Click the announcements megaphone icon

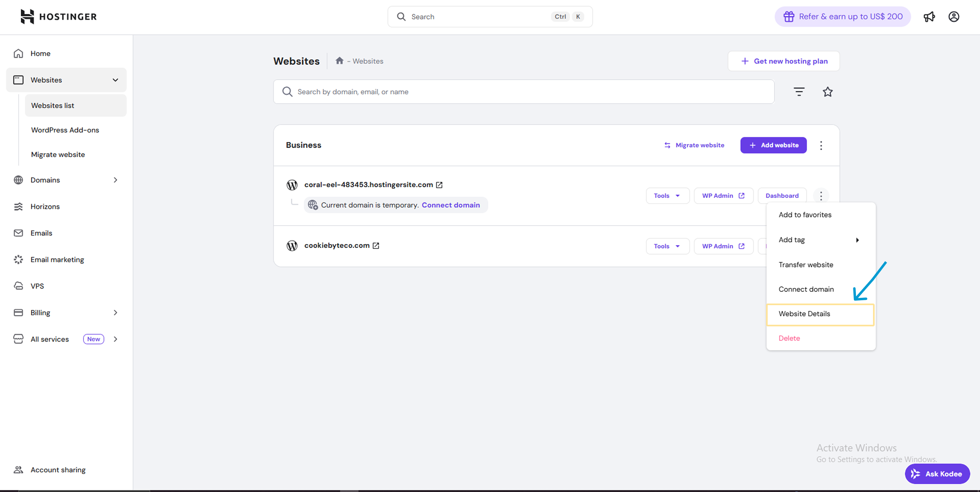(929, 17)
